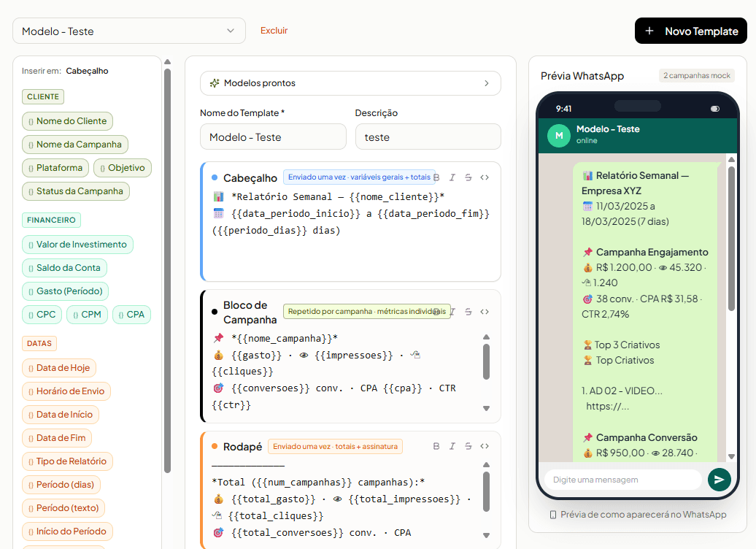This screenshot has width=756, height=549.
Task: Click code icon in Bloco de Campanha
Action: point(485,312)
